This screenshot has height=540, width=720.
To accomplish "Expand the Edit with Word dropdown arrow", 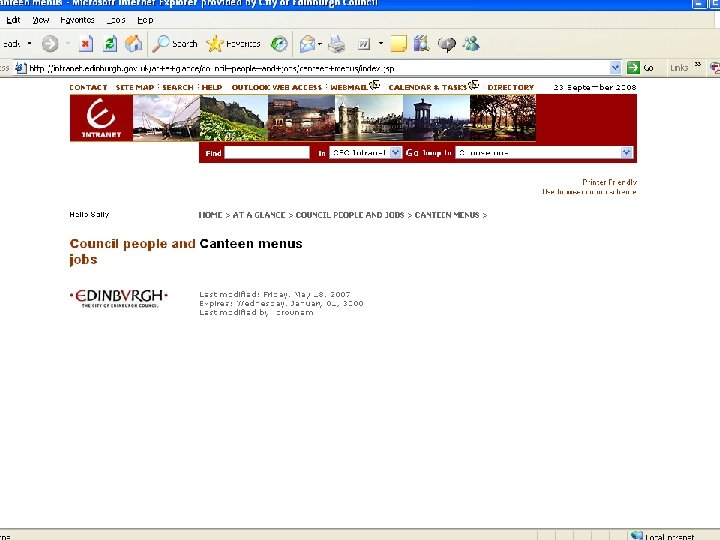I will tap(381, 44).
